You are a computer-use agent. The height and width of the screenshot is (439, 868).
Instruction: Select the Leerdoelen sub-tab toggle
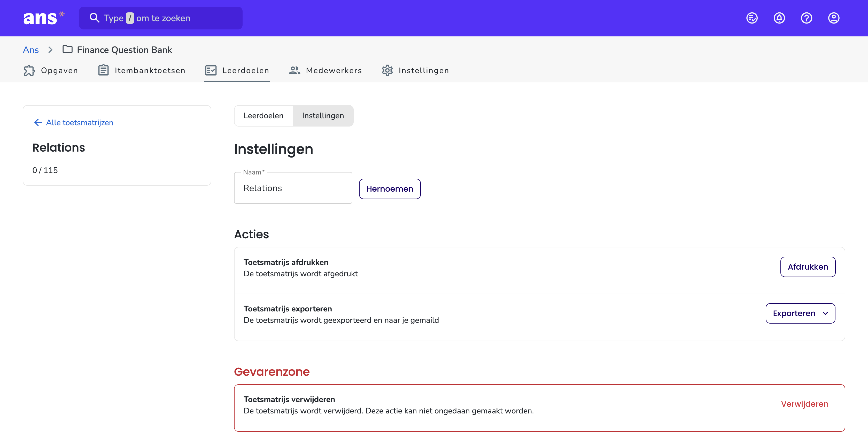coord(263,116)
